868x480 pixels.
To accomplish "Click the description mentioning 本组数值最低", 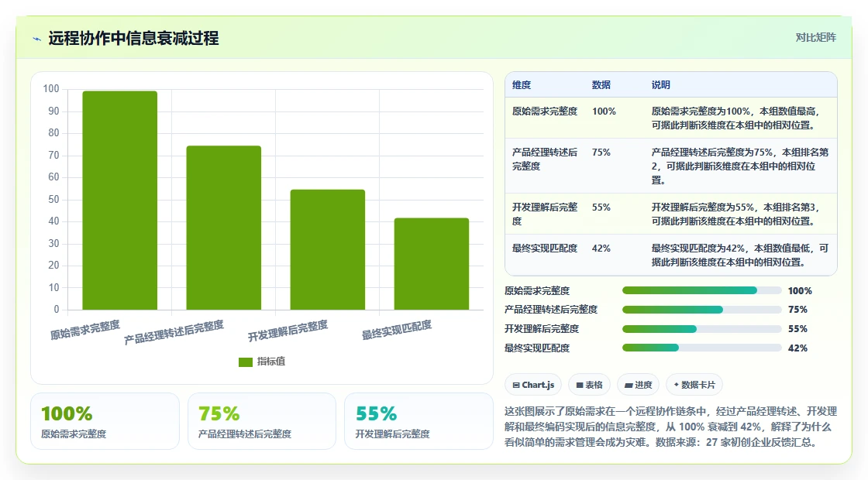I will (739, 255).
